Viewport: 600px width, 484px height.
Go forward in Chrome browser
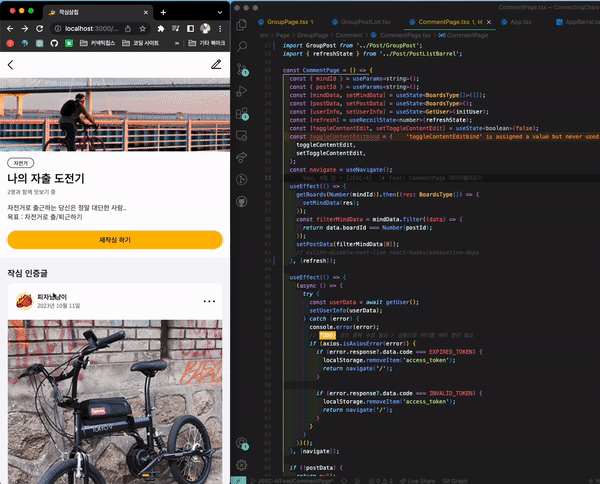(x=25, y=29)
